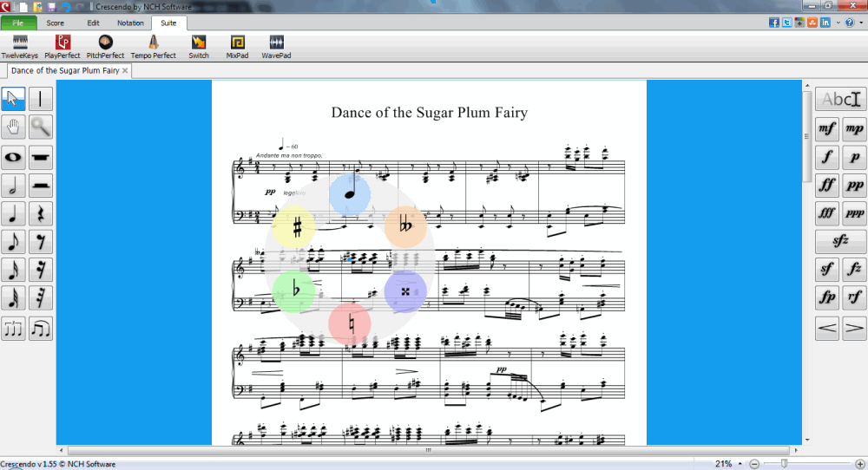Image resolution: width=868 pixels, height=470 pixels.
Task: Launch MixPad from the suite toolbar
Action: pyautogui.click(x=238, y=47)
